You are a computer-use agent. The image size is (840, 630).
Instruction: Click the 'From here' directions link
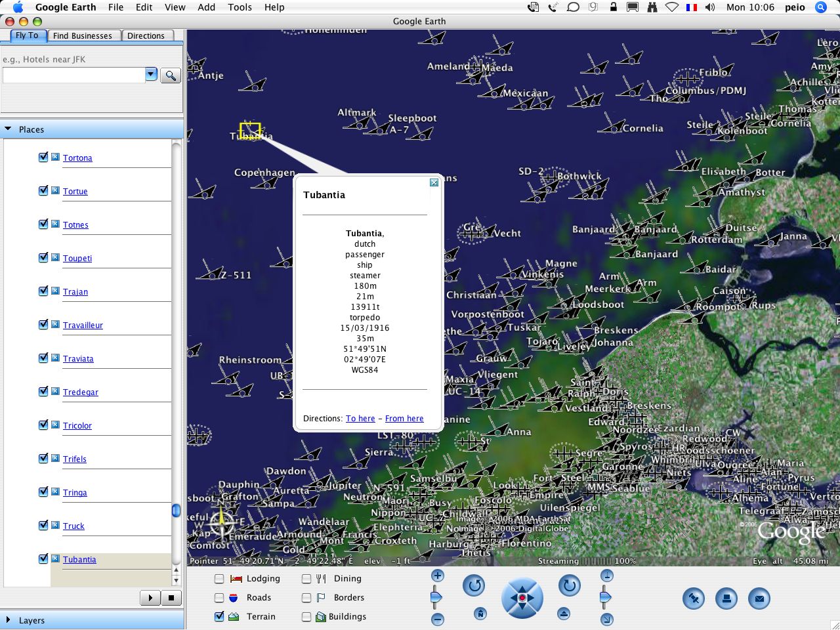(404, 418)
